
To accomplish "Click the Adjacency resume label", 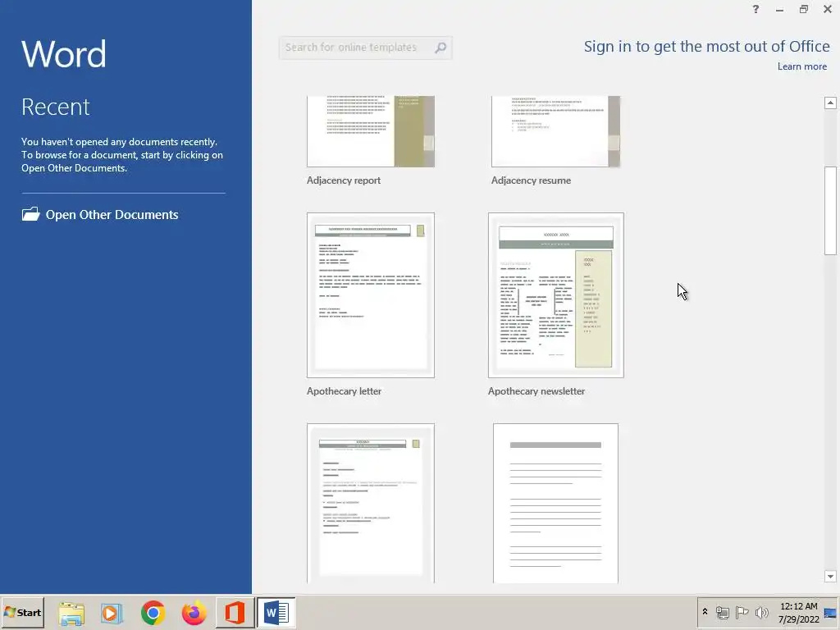I will [531, 180].
